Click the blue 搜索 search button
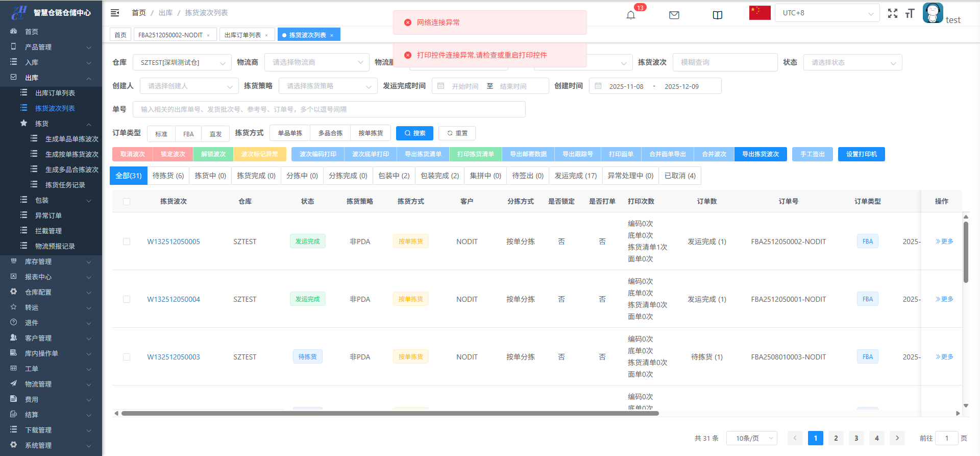 click(x=414, y=133)
